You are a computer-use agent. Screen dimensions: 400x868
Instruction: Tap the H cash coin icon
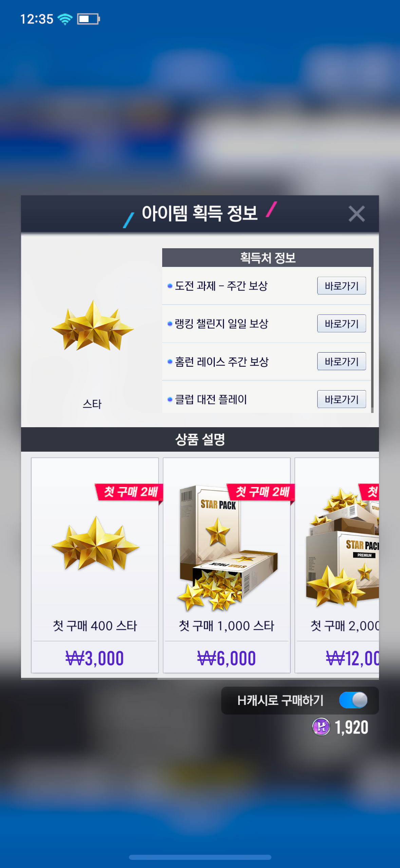click(321, 727)
